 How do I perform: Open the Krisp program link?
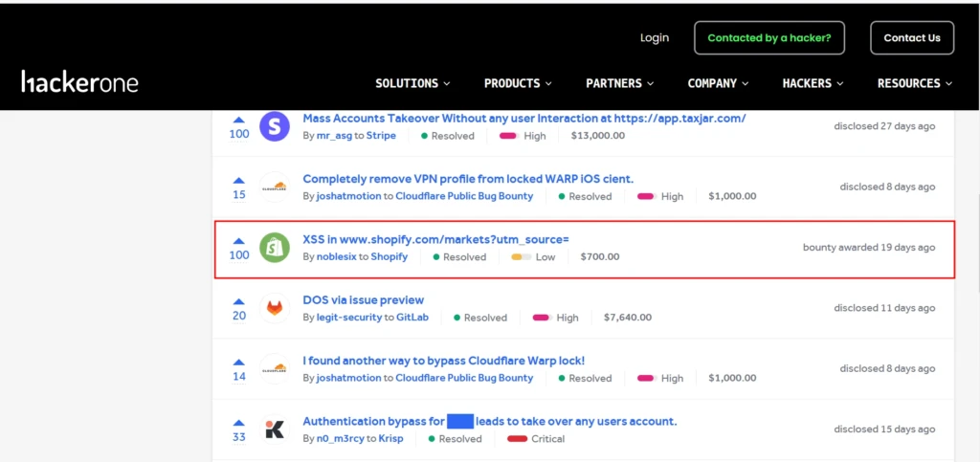(x=391, y=438)
